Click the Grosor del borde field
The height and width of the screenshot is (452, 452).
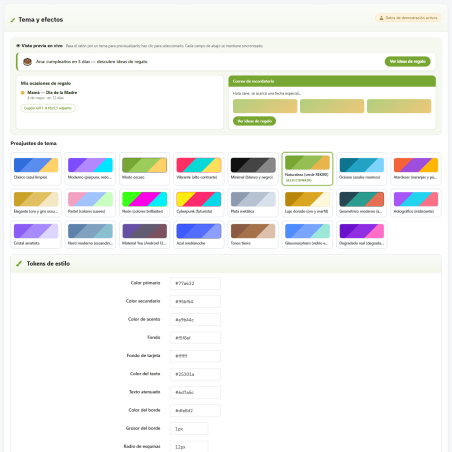(189, 429)
